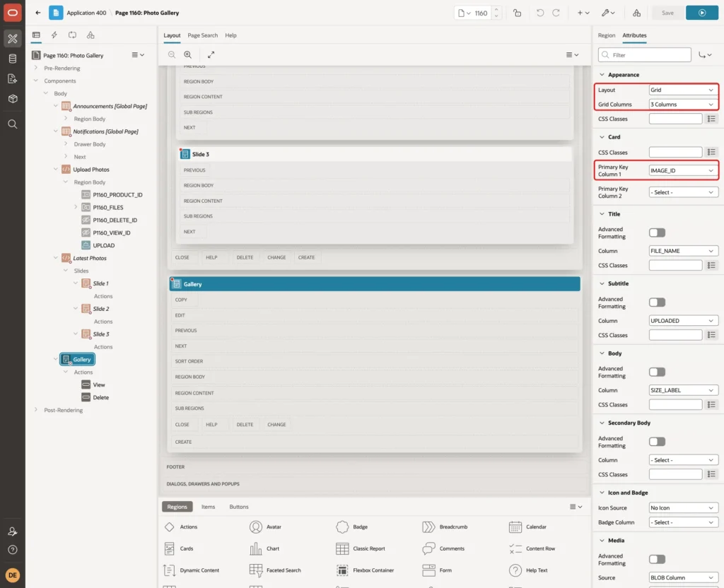Expand the layout pane to full view
Screen dimensions: 724x588
(x=211, y=54)
